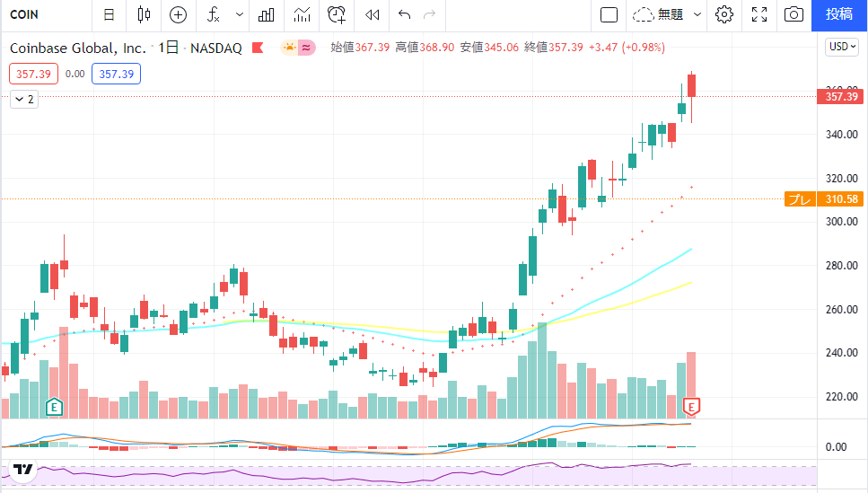The width and height of the screenshot is (868, 493).
Task: Open chart settings gear icon
Action: tap(724, 15)
